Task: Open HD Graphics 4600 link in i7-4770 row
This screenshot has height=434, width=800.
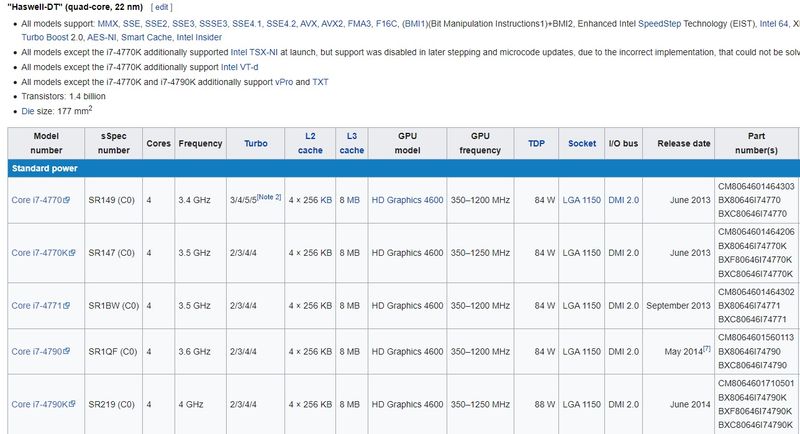Action: pos(407,200)
